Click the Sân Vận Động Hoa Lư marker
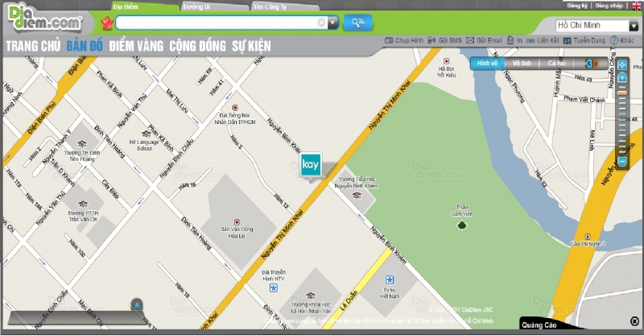Viewport: 644px width, 335px height. tap(237, 222)
